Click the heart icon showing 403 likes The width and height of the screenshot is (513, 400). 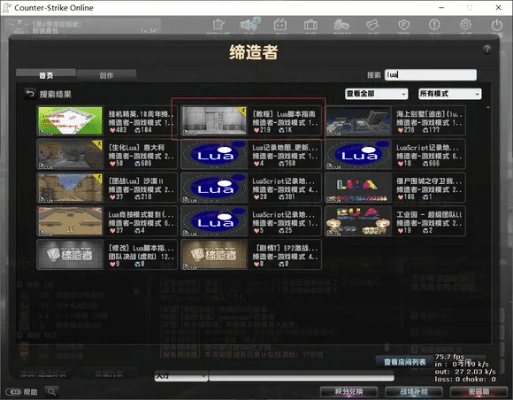pos(112,130)
